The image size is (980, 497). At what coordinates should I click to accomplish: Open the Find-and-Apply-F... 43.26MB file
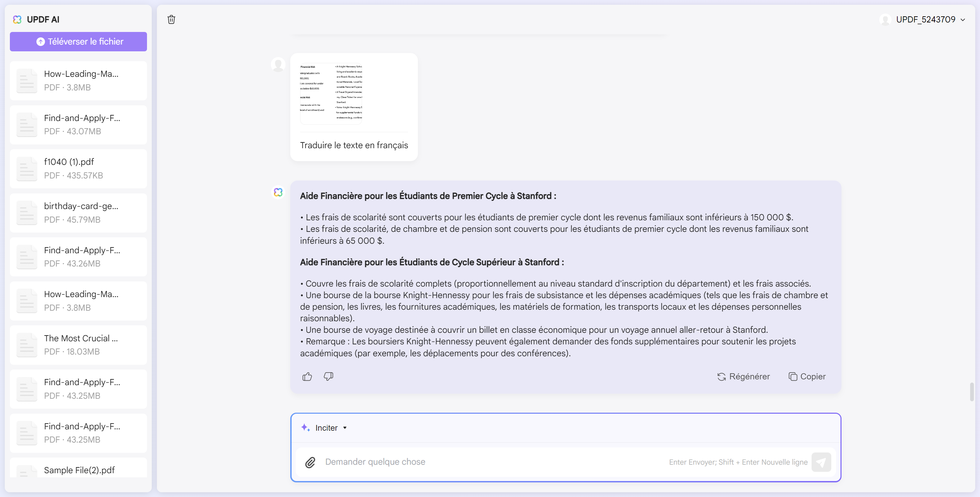78,257
